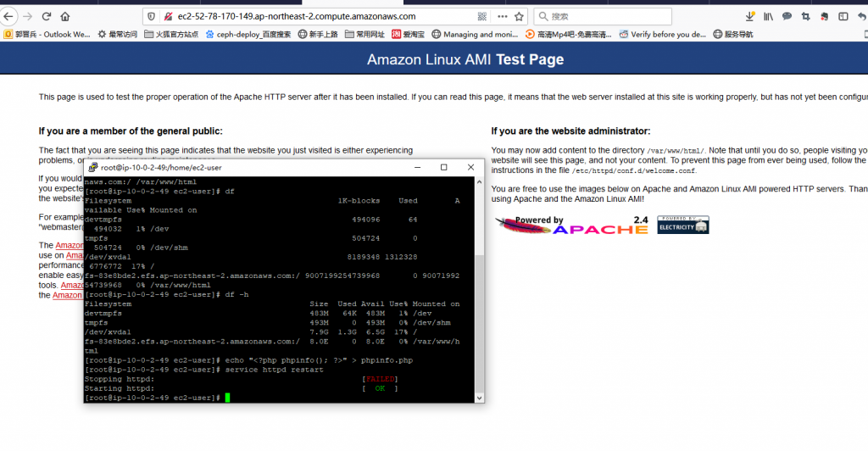This screenshot has width=868, height=451.
Task: Open the 常用网址 bookmark folder
Action: 364,34
